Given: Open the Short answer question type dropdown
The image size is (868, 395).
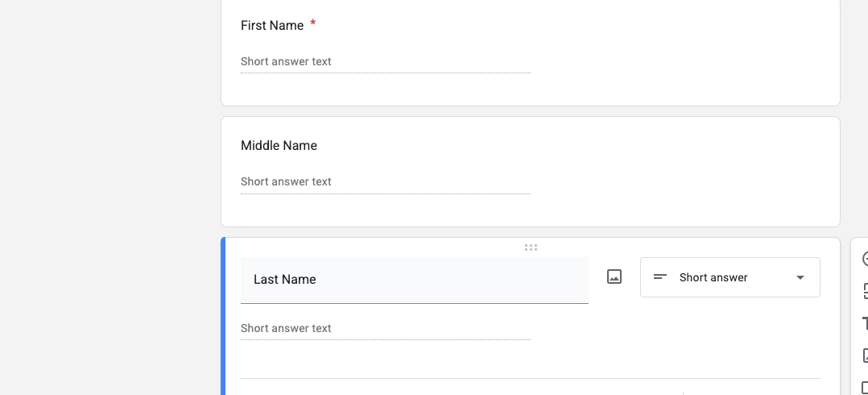Looking at the screenshot, I should 730,277.
